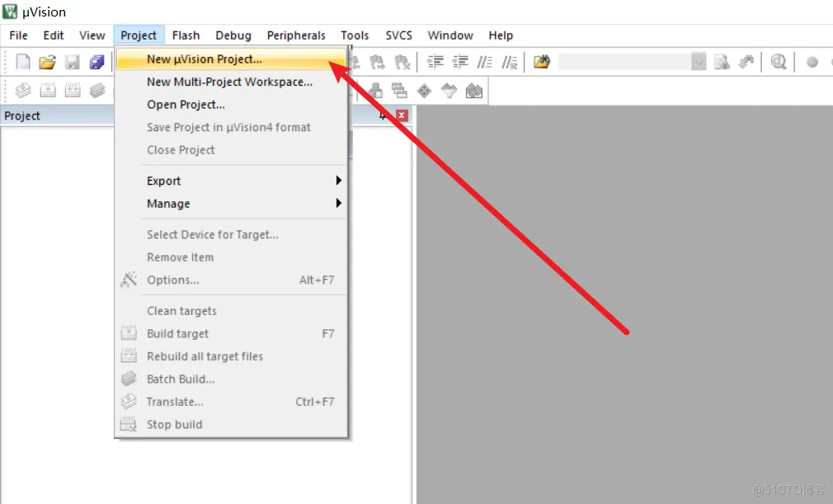The height and width of the screenshot is (504, 833).
Task: Choose New Multi-Project Workspace...
Action: [x=231, y=82]
